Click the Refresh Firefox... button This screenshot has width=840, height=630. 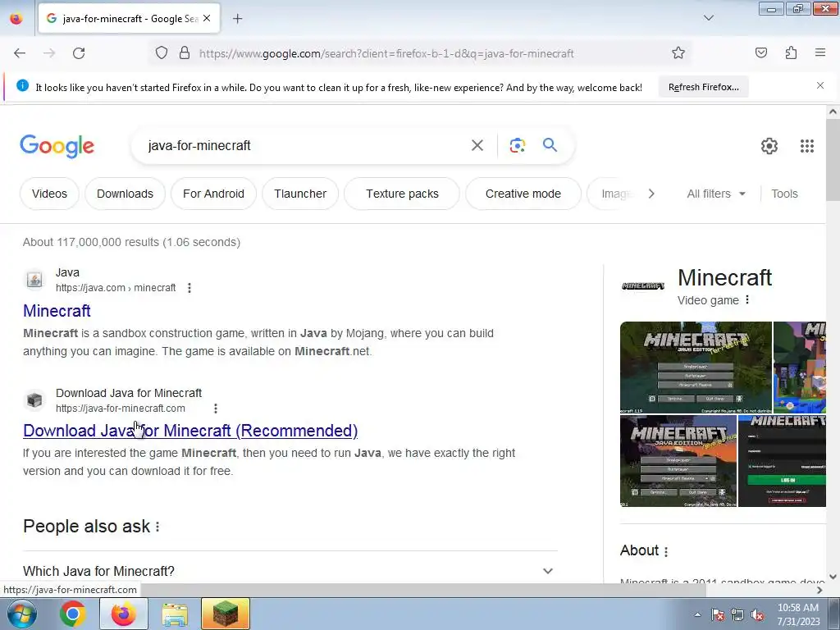pyautogui.click(x=703, y=87)
